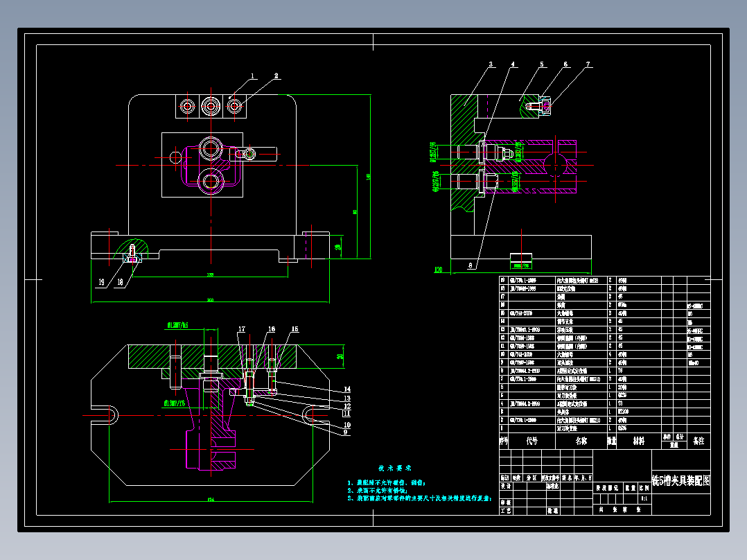Click part balloon number 9
This screenshot has height=560, width=747.
point(345,432)
